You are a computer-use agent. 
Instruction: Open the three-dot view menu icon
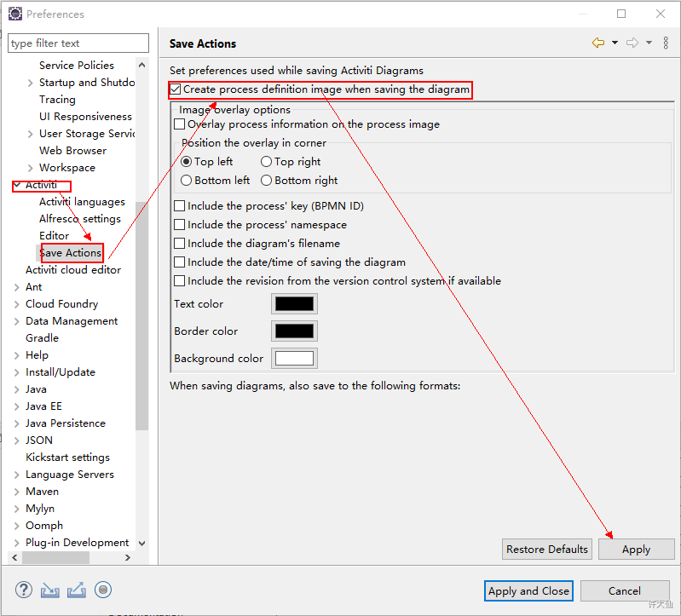click(x=666, y=43)
